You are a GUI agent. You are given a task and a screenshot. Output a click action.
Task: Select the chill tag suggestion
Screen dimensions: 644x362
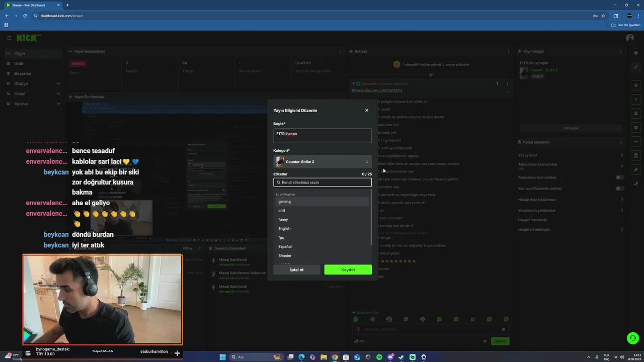point(323,211)
